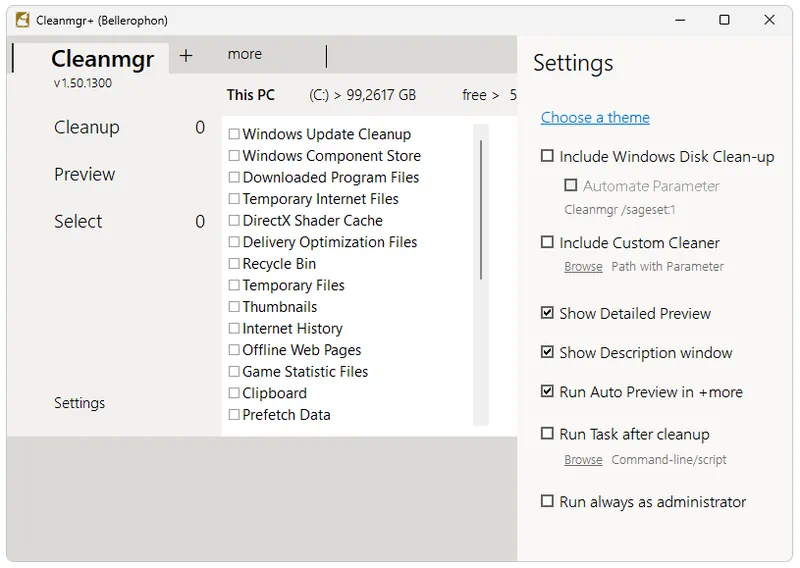Tick the Clipboard checkbox
800x568 pixels.
[234, 393]
